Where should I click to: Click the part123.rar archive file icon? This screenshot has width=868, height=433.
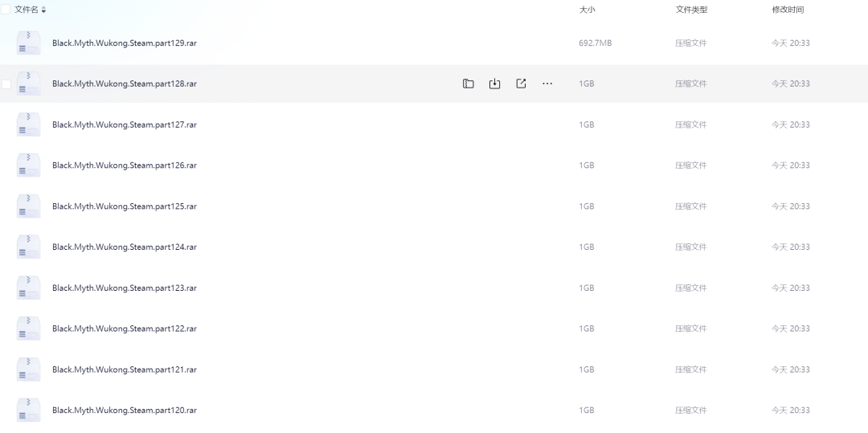pyautogui.click(x=28, y=288)
